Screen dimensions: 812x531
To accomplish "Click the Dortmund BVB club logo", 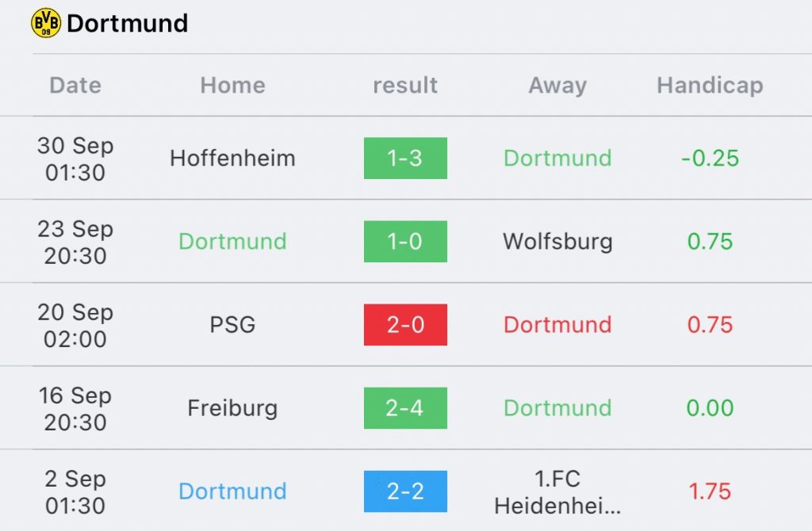I will click(46, 23).
